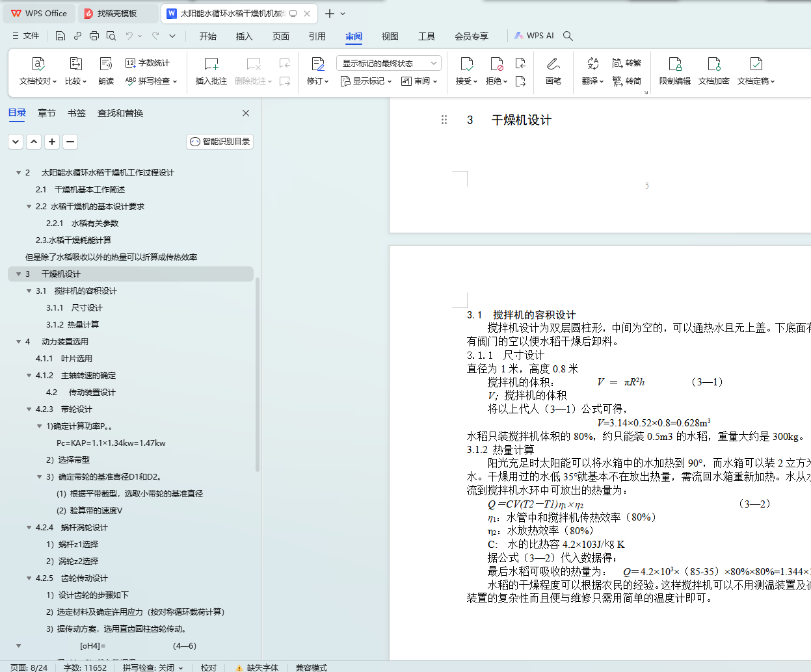Click 智能识别目录 button
This screenshot has height=672, width=811.
(220, 142)
